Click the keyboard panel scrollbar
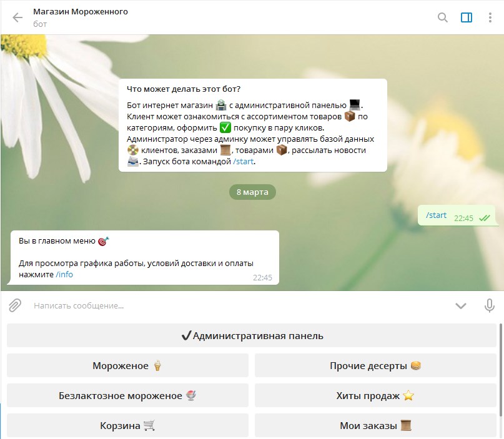504x439 pixels. (501, 370)
